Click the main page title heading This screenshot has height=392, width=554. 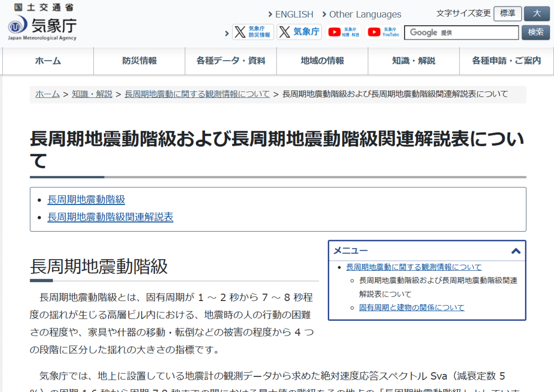click(277, 150)
